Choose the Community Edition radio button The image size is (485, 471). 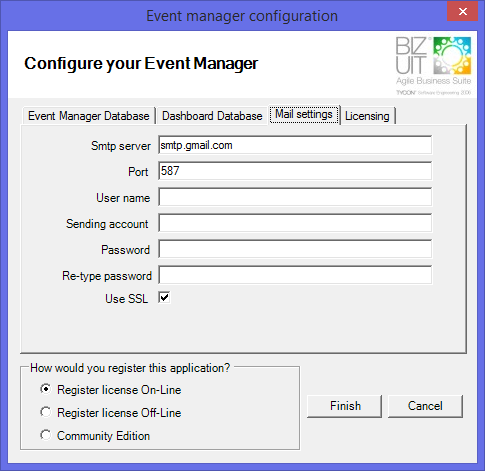click(46, 435)
